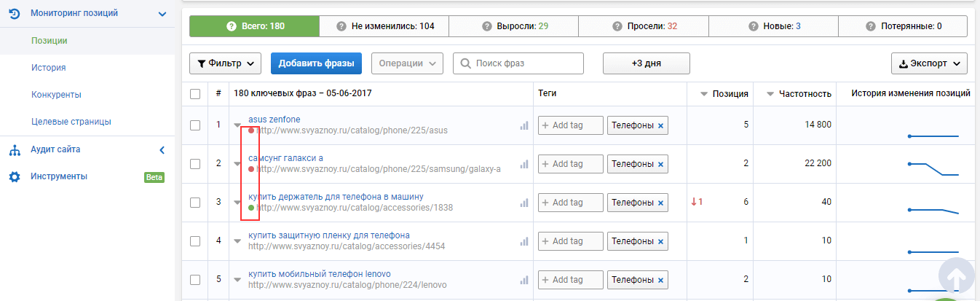Click the +3 дня button
The image size is (980, 301).
tap(647, 63)
